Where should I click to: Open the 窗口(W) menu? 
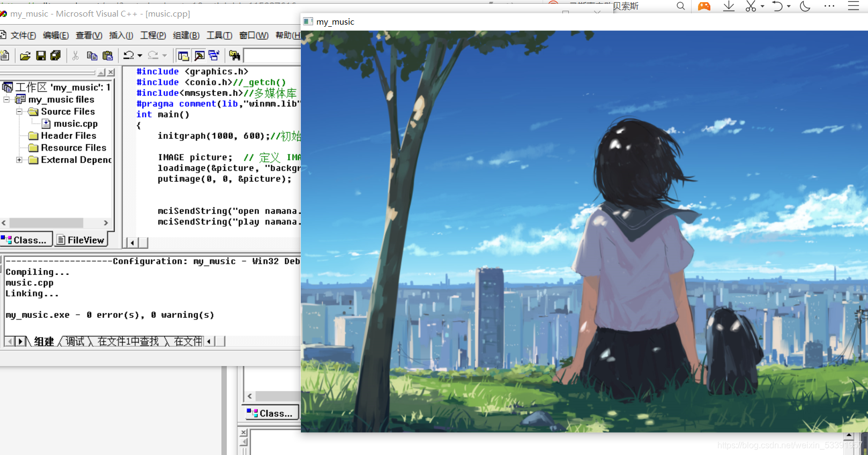tap(254, 35)
